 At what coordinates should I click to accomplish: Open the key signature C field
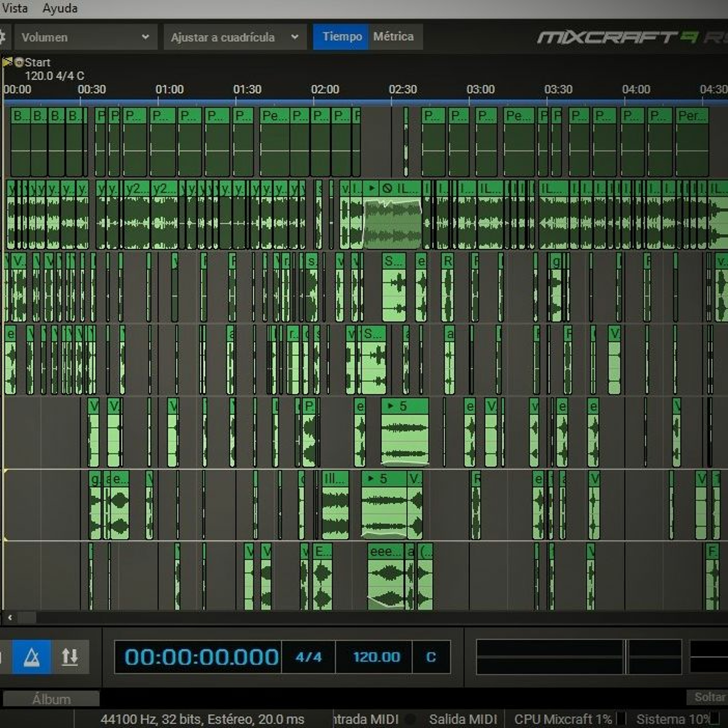[431, 657]
